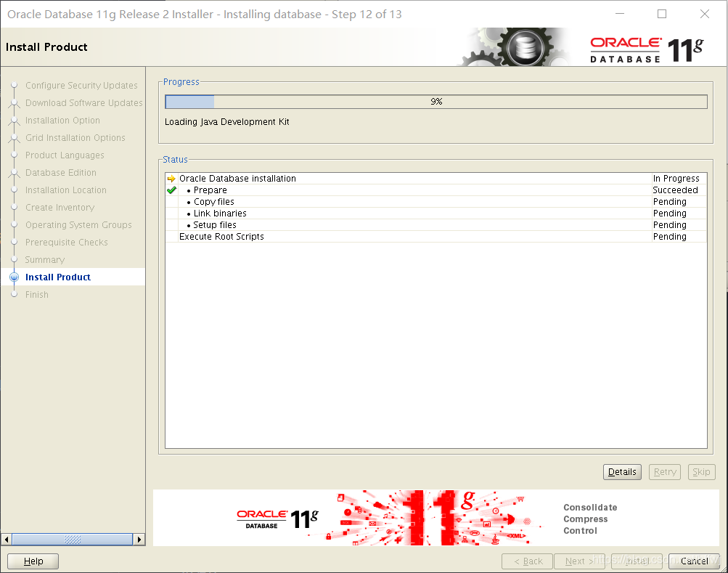The width and height of the screenshot is (728, 573).
Task: Open Help
Action: point(33,561)
